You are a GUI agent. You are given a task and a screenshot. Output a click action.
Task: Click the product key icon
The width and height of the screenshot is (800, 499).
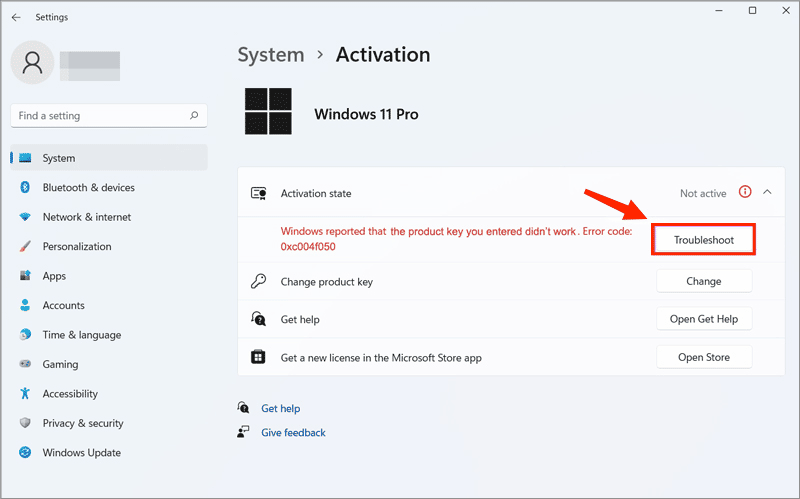coord(259,282)
